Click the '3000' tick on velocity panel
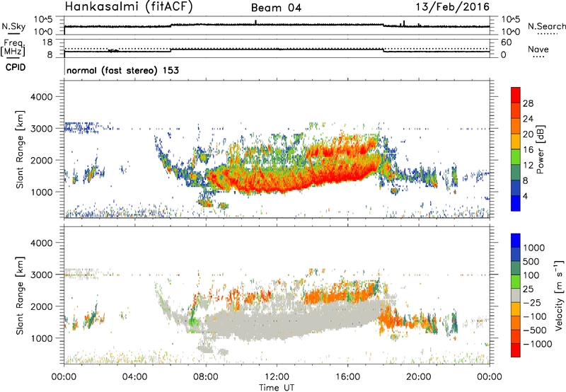The width and height of the screenshot is (566, 392). click(41, 275)
